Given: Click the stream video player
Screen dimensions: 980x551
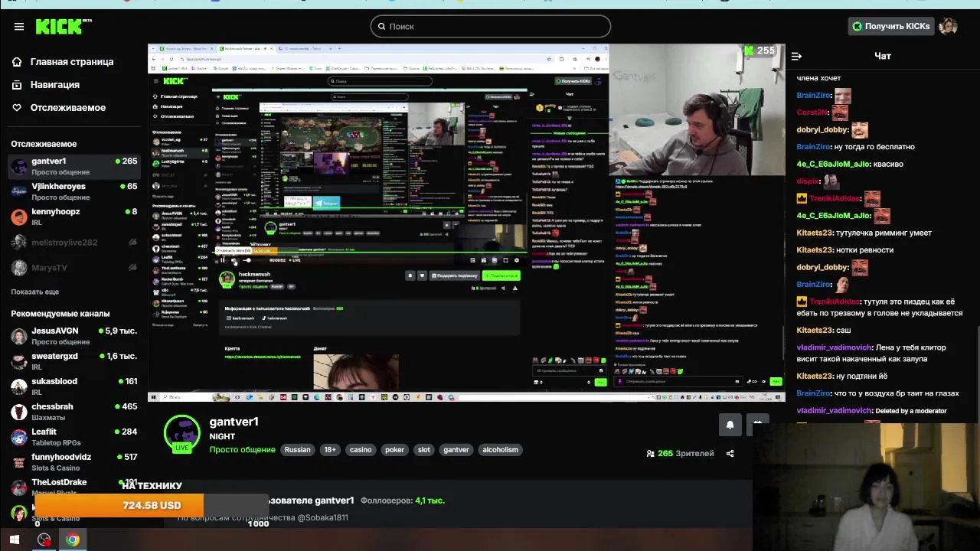Looking at the screenshot, I should [x=466, y=223].
